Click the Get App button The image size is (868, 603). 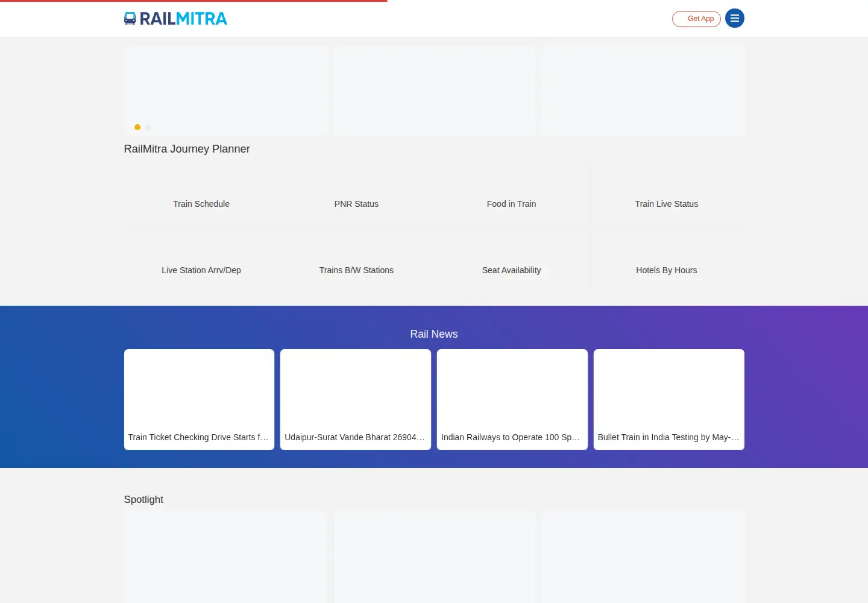(696, 19)
